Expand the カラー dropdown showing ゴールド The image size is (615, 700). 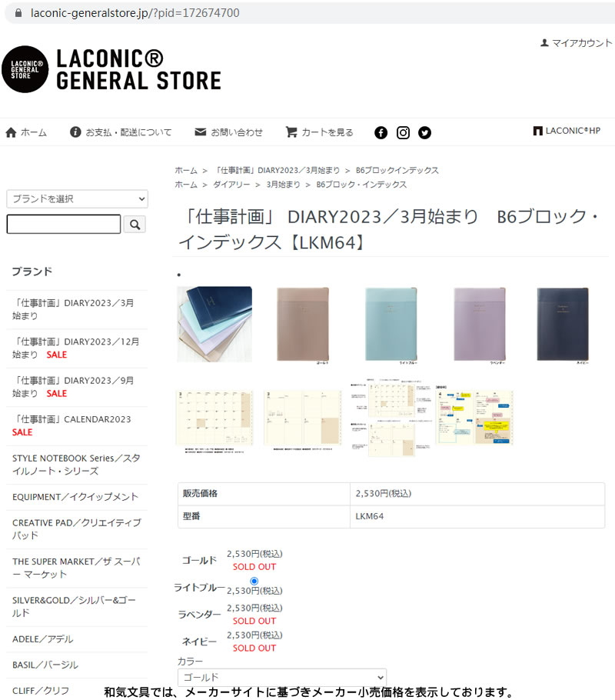(282, 677)
